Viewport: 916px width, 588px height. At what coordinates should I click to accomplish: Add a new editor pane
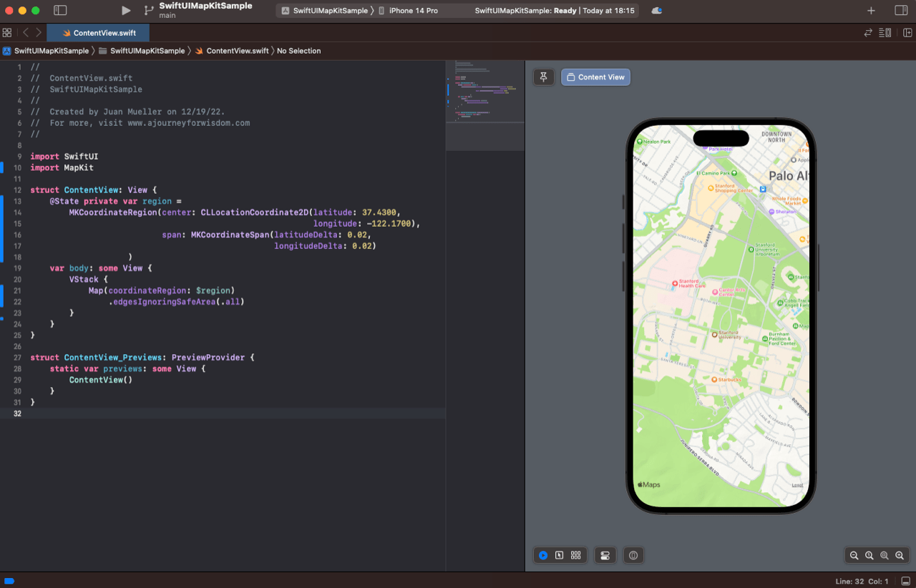(x=907, y=33)
